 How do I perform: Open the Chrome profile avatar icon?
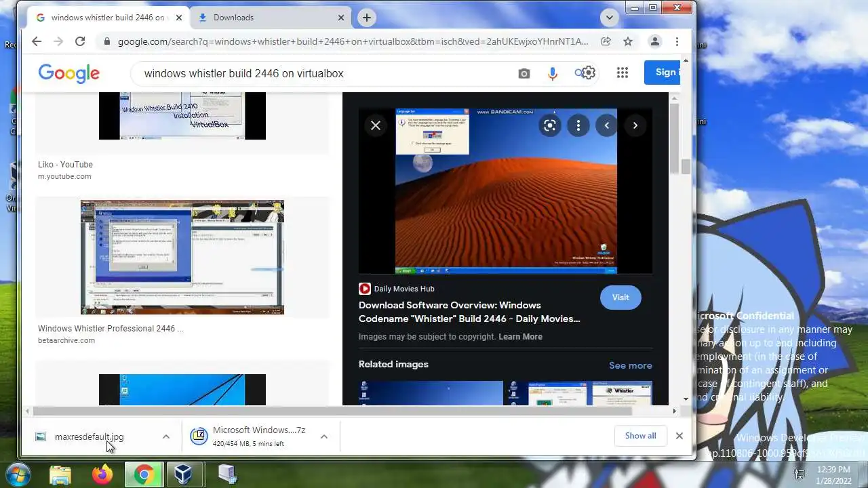tap(655, 41)
